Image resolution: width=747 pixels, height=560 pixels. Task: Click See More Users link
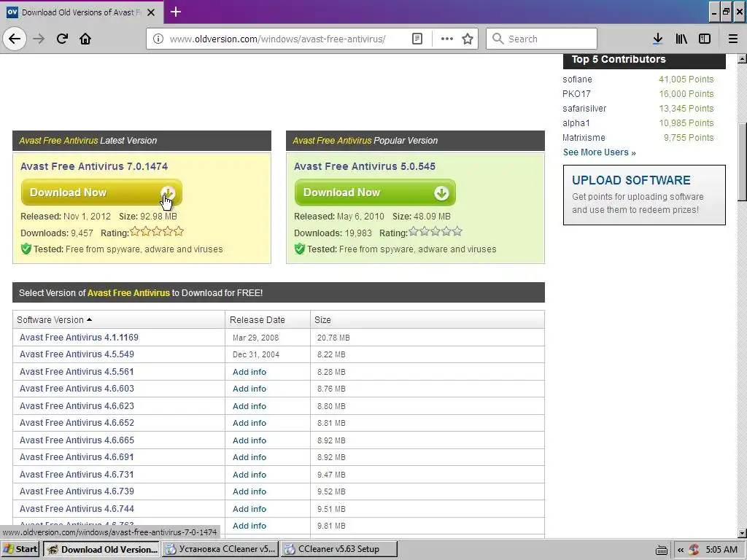click(x=600, y=152)
